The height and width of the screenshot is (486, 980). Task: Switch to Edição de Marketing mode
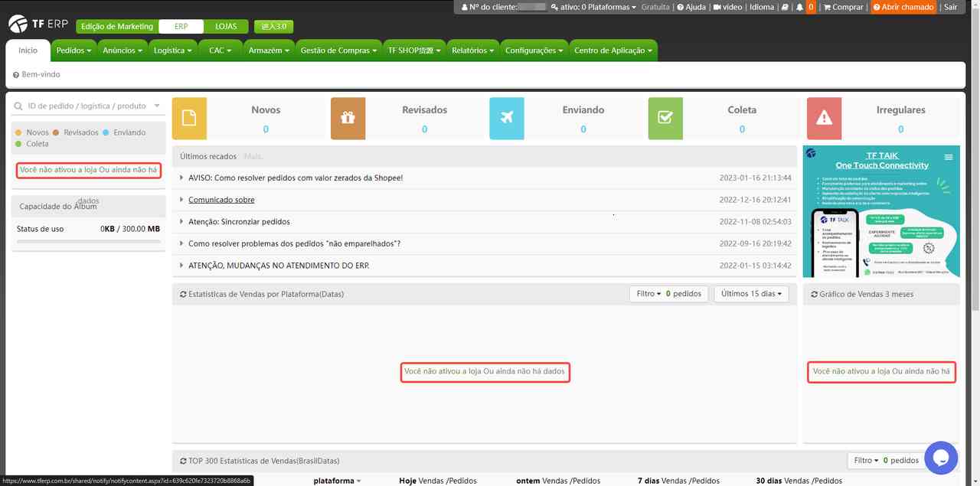pos(116,26)
